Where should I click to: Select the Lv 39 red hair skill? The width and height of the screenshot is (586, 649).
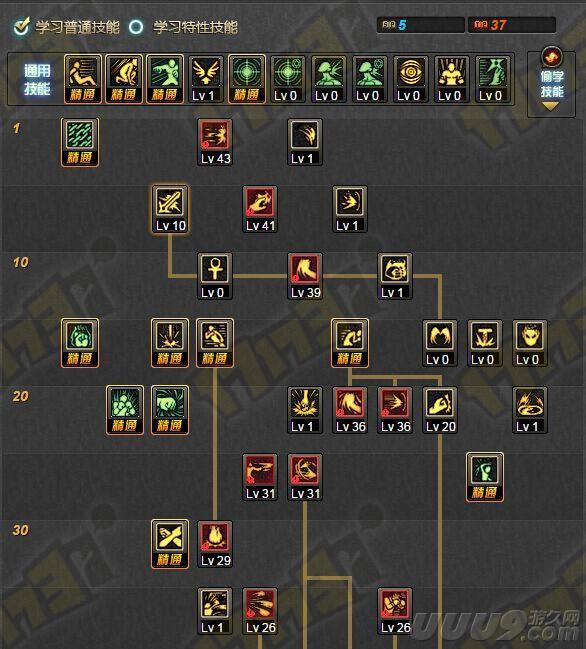pos(305,276)
